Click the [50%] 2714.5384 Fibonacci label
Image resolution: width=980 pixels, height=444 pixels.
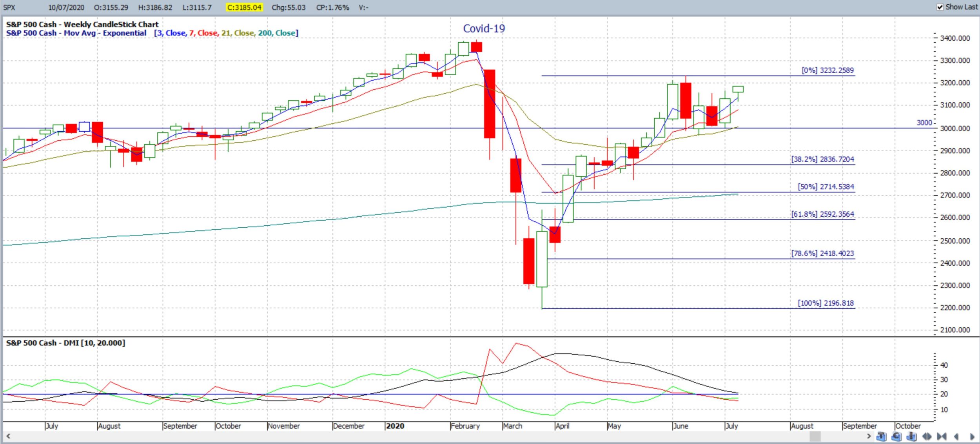point(826,187)
